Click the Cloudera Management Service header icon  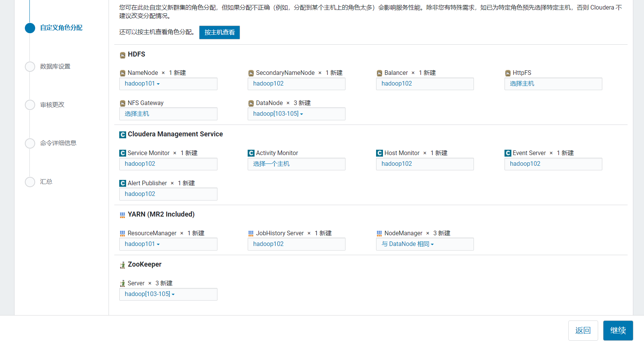[123, 135]
